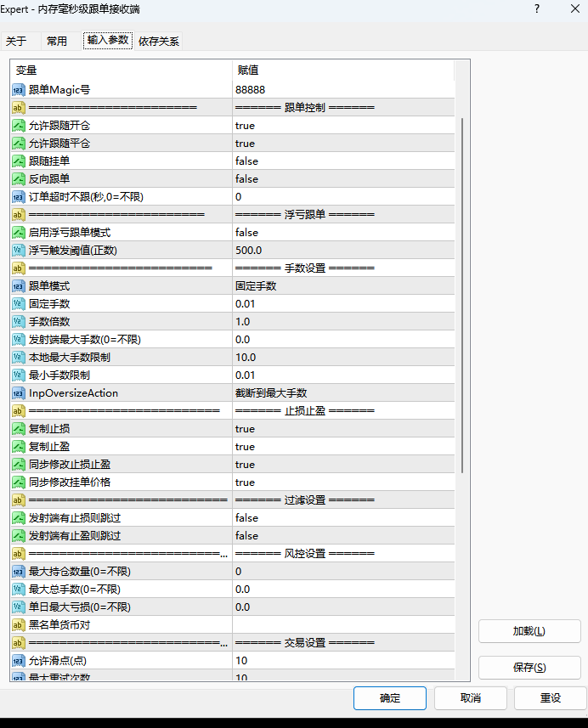
Task: Click the integer icon beside 跟单Magic号
Action: (19, 90)
